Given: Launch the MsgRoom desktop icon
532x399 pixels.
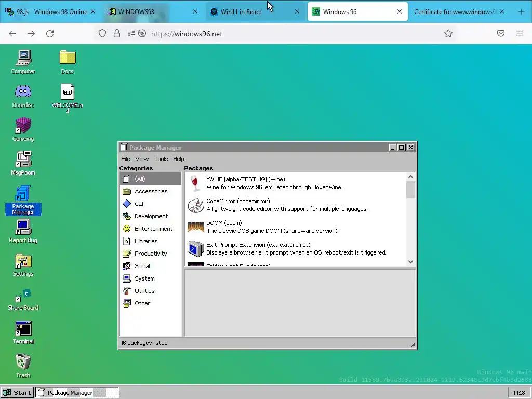Looking at the screenshot, I should (23, 164).
